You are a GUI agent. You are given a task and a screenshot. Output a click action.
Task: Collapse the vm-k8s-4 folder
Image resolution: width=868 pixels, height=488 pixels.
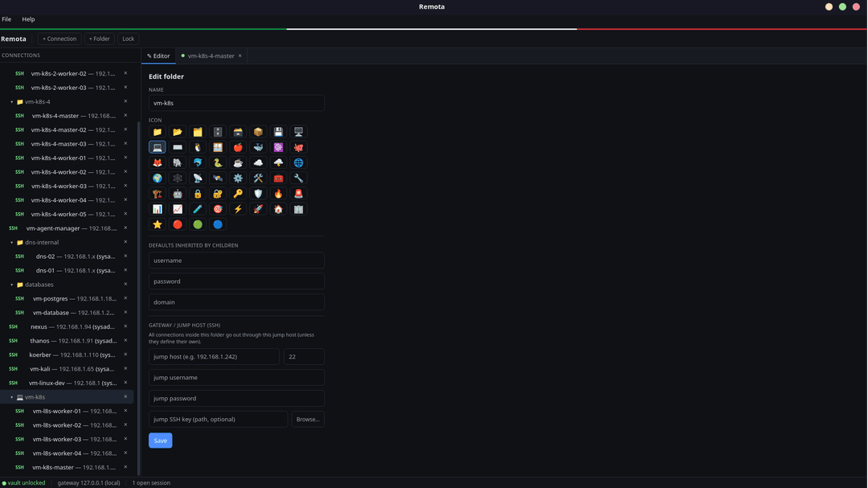click(x=11, y=102)
